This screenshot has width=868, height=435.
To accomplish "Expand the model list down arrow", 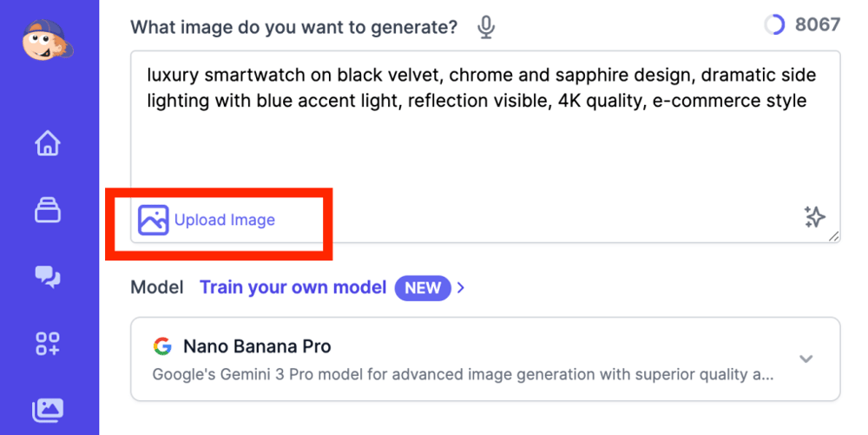I will tap(806, 359).
